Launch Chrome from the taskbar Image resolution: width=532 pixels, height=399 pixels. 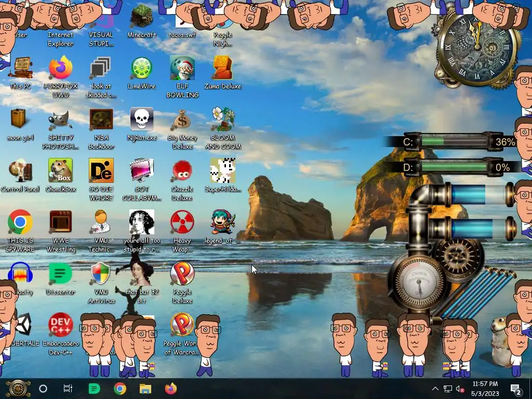[x=120, y=389]
